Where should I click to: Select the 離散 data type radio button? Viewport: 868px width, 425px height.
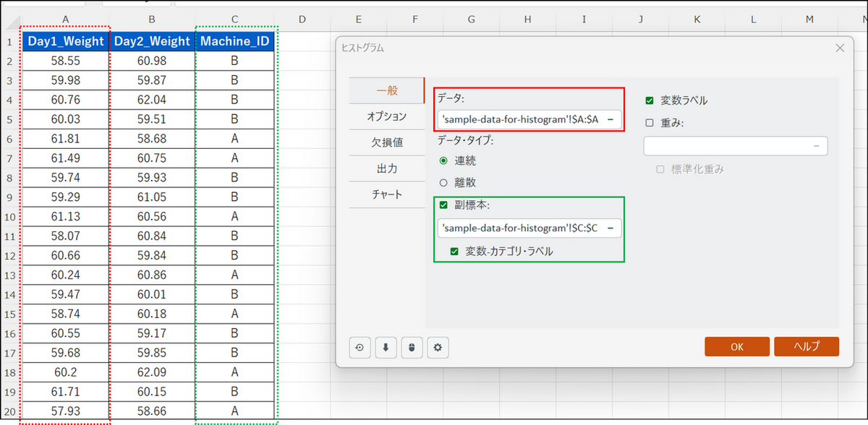[443, 183]
